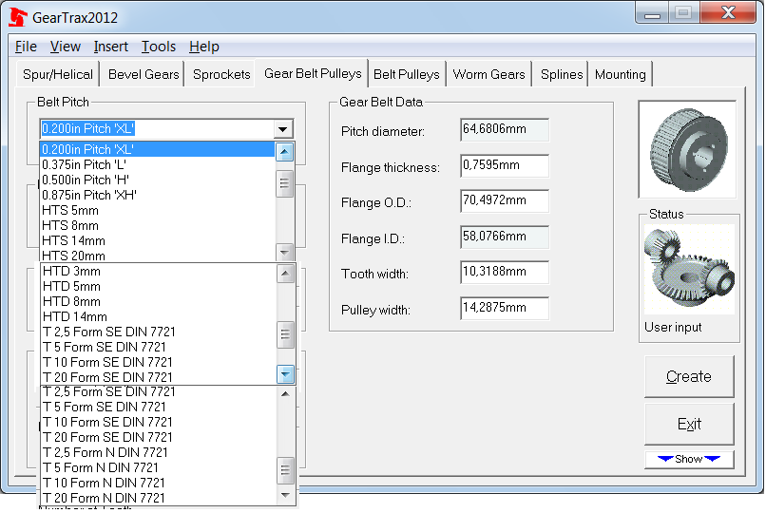Screen dimensions: 766x532
Task: Click the scrollbar thumb beside T 5 Form N
Action: [286, 470]
